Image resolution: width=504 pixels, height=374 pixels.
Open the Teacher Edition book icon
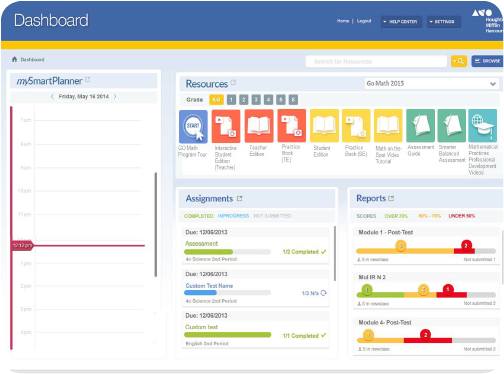259,126
